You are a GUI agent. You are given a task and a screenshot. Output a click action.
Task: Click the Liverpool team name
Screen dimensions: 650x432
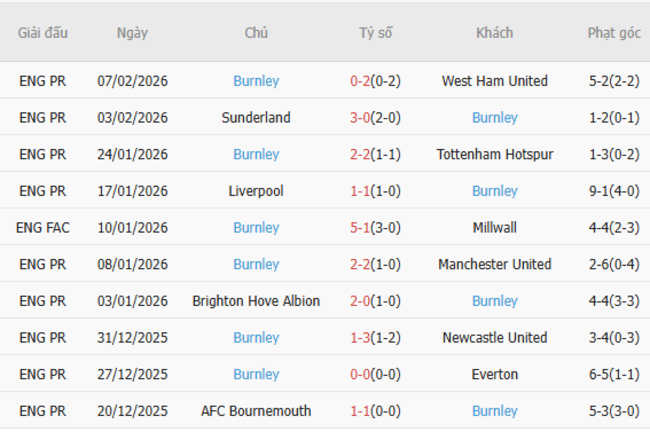pyautogui.click(x=256, y=191)
